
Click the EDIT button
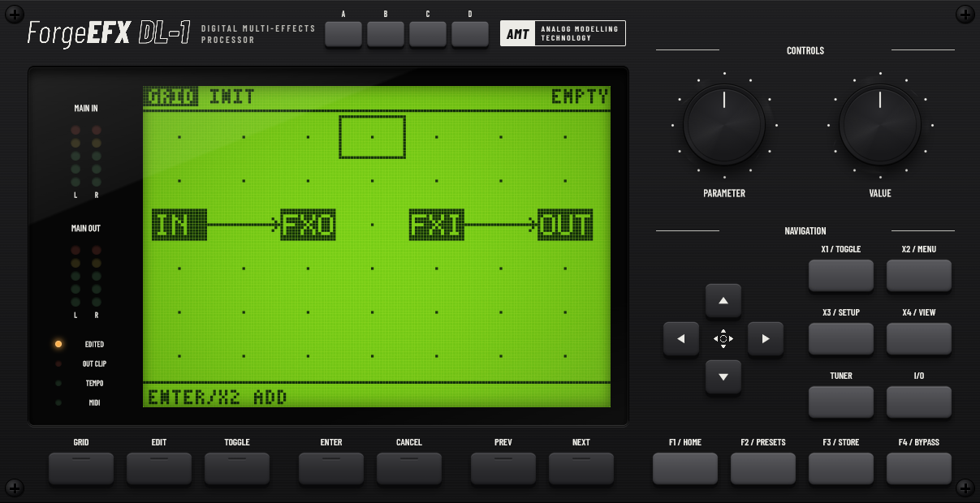tap(159, 469)
